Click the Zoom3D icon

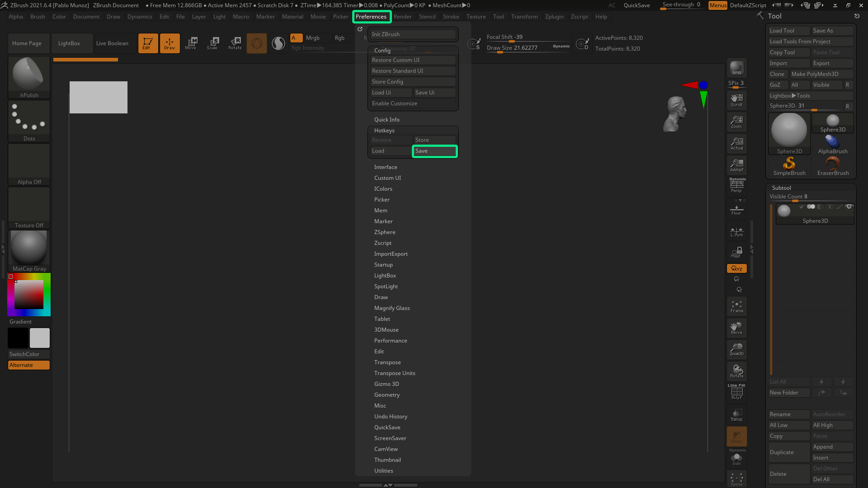pyautogui.click(x=736, y=349)
